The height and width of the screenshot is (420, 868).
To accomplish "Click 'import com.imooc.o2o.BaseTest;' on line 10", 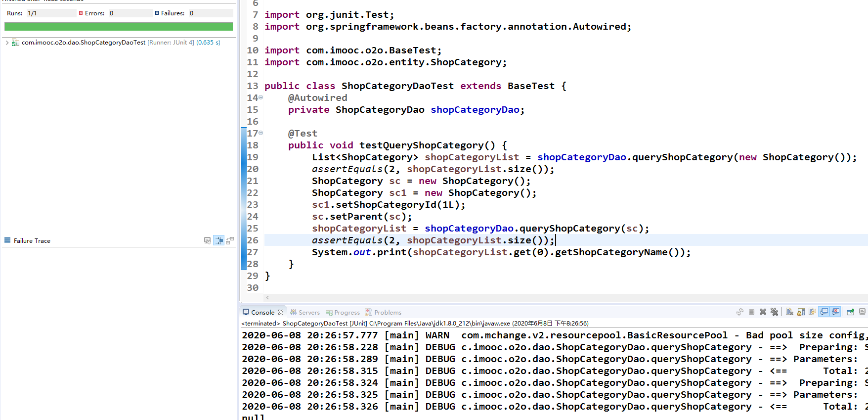I will 353,50.
